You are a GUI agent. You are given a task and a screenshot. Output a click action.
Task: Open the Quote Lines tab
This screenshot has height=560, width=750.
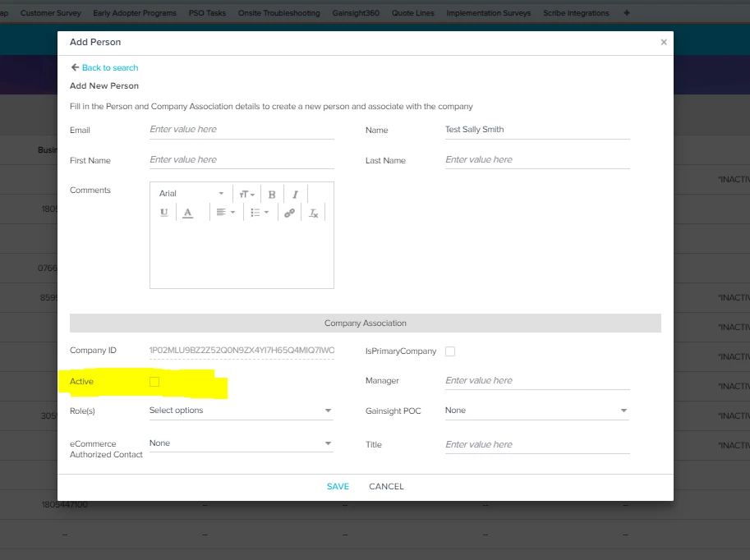click(x=412, y=13)
